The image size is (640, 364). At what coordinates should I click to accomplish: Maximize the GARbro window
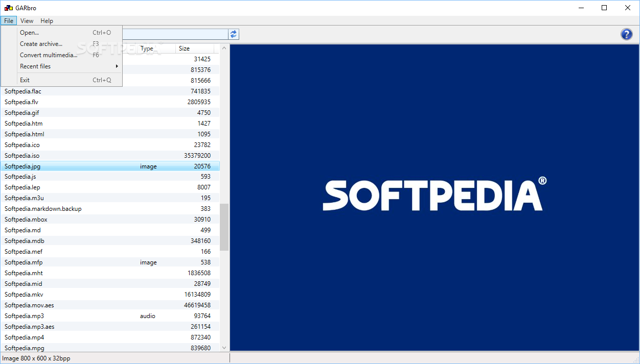(x=605, y=8)
